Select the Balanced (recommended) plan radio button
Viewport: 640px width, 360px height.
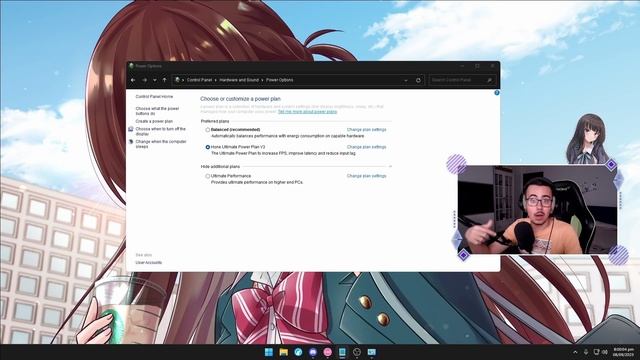(x=208, y=130)
